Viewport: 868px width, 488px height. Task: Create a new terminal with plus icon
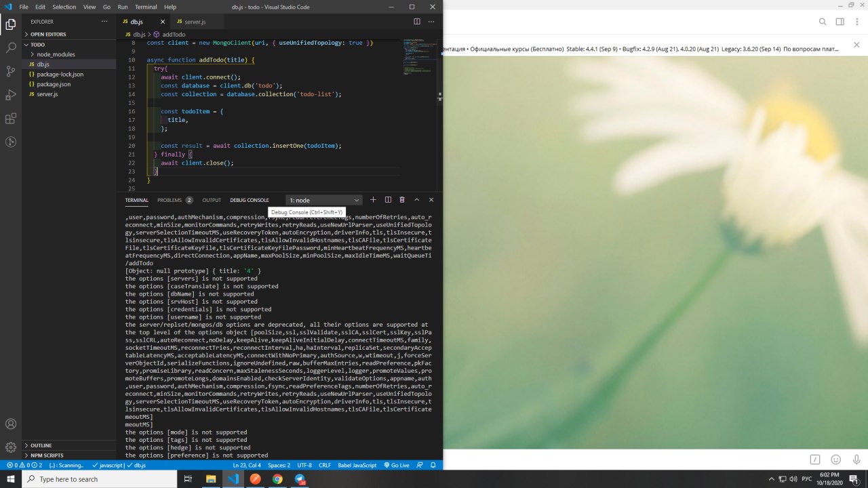click(373, 200)
